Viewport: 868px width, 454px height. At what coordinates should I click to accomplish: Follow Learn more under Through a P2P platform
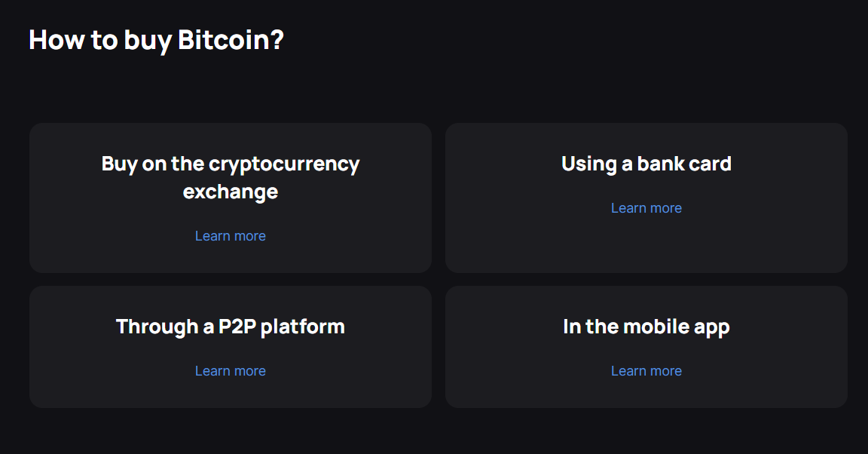[231, 371]
